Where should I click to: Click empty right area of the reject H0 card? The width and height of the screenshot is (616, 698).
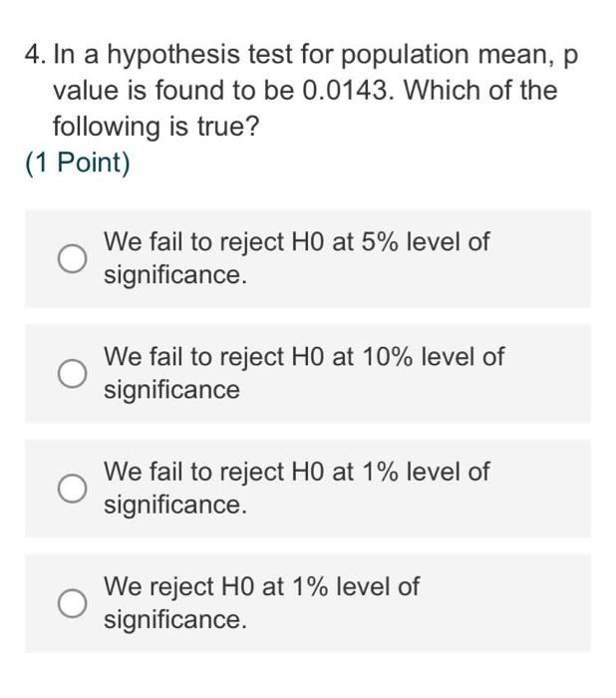pyautogui.click(x=507, y=603)
